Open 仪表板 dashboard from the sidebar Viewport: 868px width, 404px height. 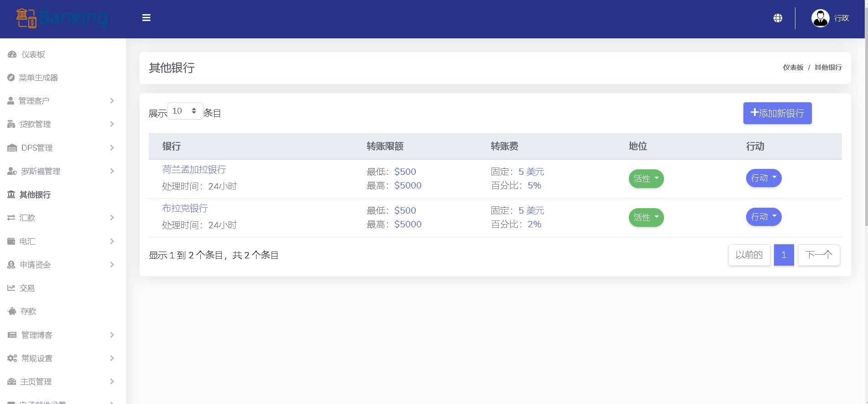(33, 54)
